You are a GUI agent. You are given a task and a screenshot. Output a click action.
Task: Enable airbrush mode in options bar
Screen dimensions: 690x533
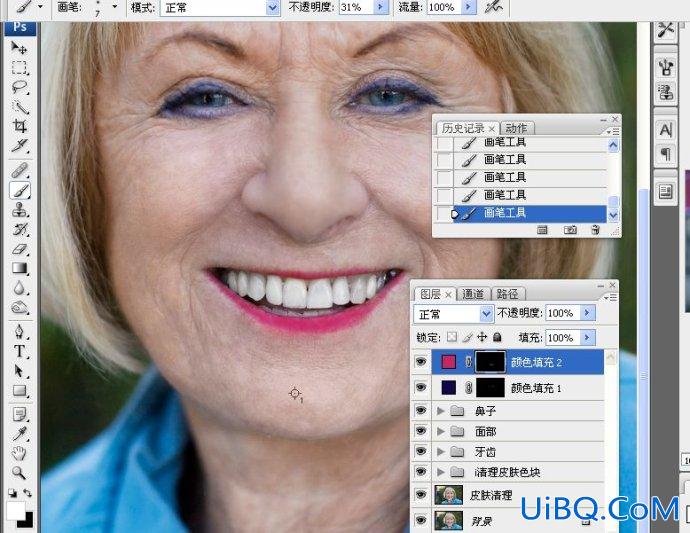[x=493, y=7]
